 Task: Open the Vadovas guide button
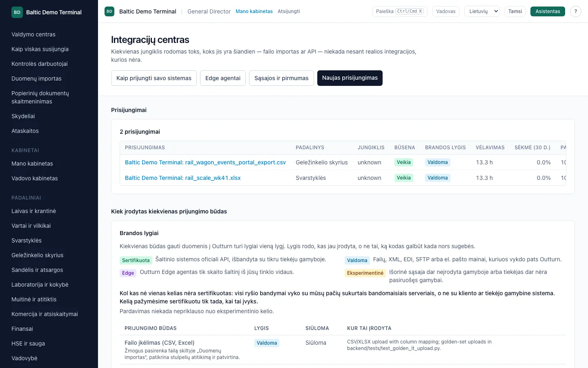pyautogui.click(x=445, y=11)
